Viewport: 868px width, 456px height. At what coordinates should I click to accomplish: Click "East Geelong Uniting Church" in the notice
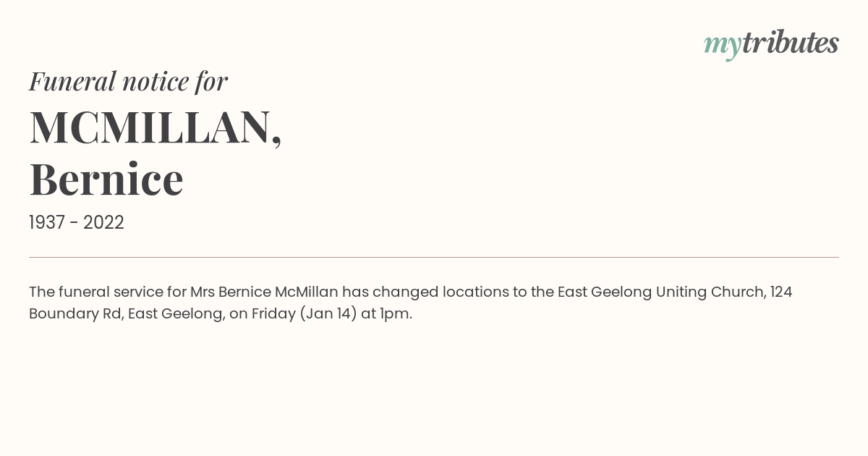click(661, 292)
